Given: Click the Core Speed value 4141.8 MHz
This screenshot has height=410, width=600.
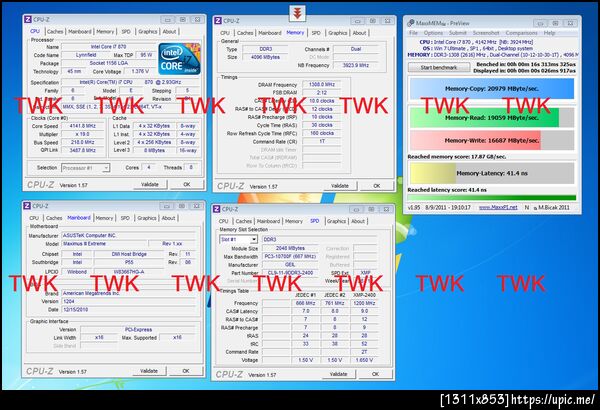Looking at the screenshot, I should [83, 126].
